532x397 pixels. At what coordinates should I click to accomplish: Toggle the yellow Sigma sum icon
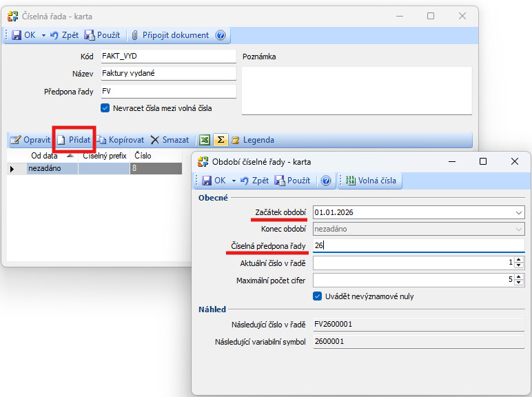pyautogui.click(x=221, y=140)
